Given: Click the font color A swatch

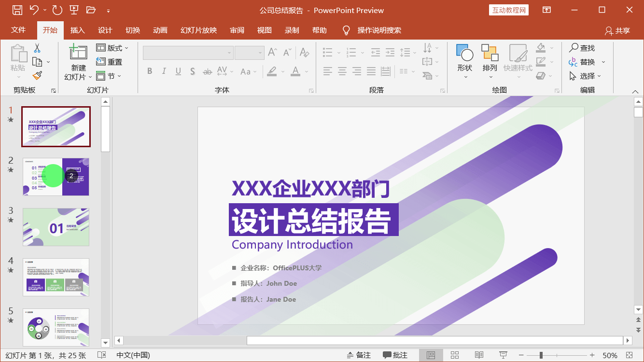Looking at the screenshot, I should (295, 71).
